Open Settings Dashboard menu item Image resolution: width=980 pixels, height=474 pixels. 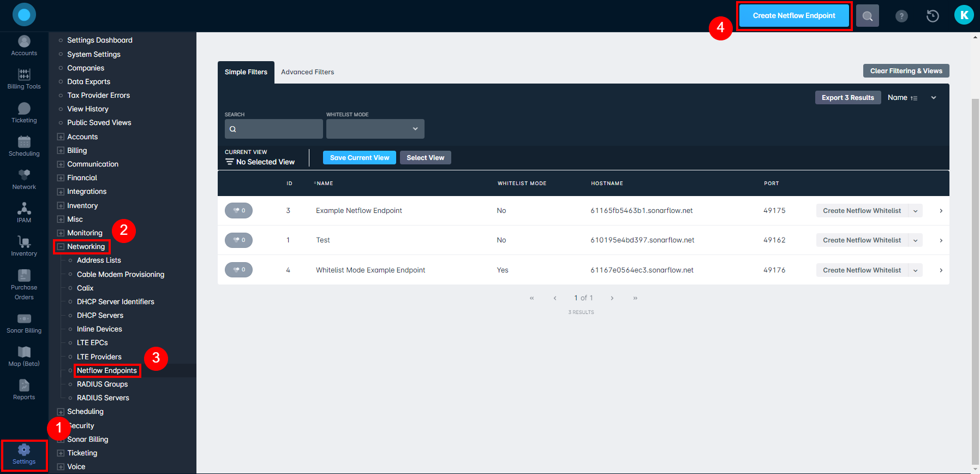click(100, 40)
